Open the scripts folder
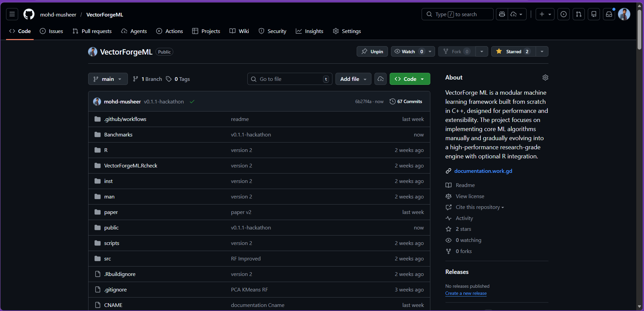Image resolution: width=644 pixels, height=311 pixels. (x=112, y=243)
